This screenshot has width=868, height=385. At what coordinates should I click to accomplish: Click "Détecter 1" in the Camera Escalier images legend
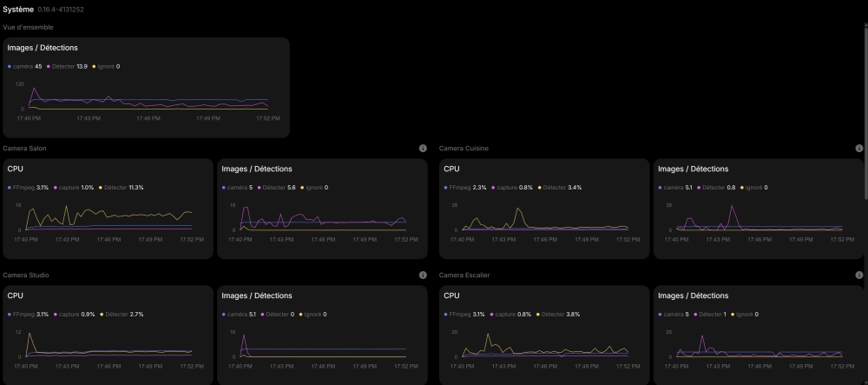coord(710,315)
